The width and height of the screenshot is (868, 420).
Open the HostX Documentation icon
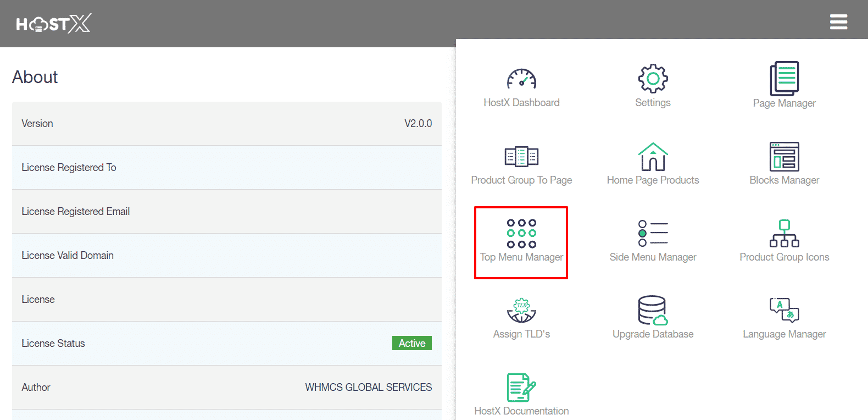point(521,388)
